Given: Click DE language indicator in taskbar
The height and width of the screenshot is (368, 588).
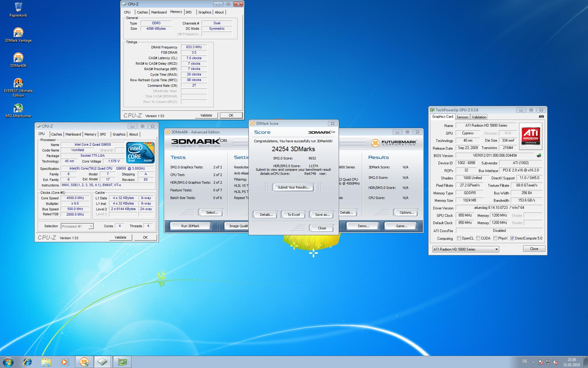Looking at the screenshot, I should coord(525,361).
